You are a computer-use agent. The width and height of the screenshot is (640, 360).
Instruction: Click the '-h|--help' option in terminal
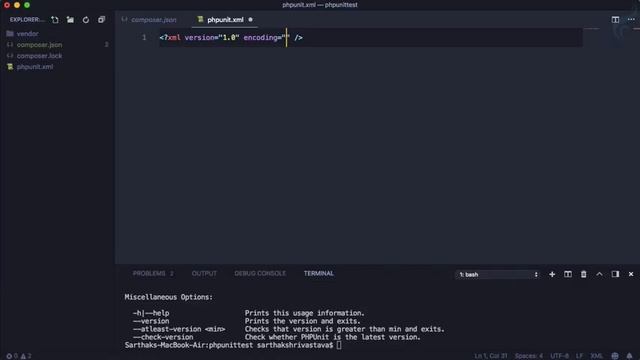coord(151,313)
